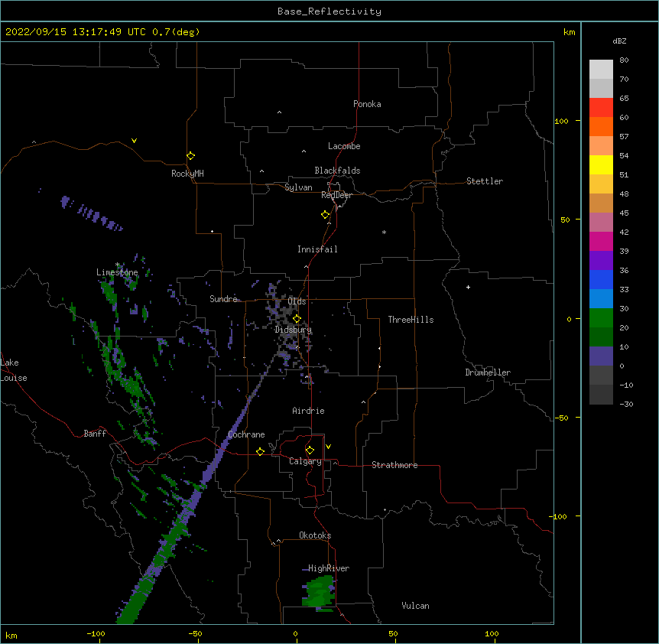
Task: Click the 0.7(deg) elevation angle text
Action: pos(176,32)
